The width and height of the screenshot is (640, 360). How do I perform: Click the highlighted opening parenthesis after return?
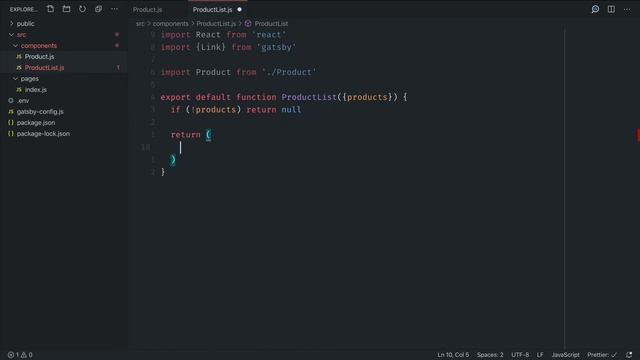[x=209, y=135]
